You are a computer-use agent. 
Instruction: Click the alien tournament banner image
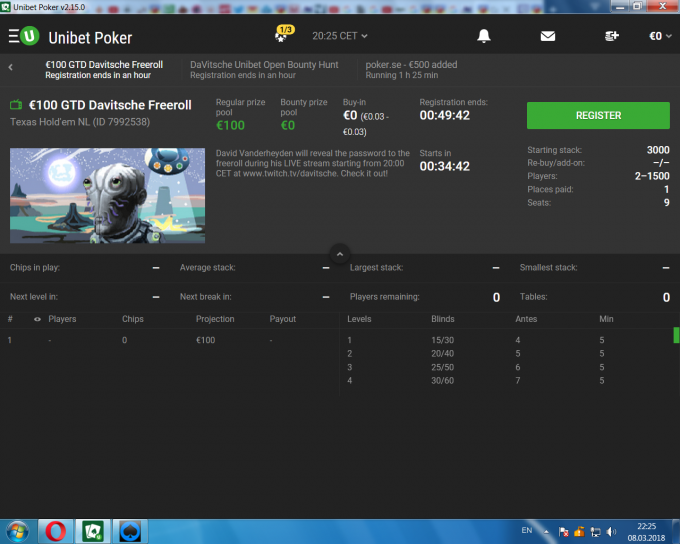coord(108,195)
